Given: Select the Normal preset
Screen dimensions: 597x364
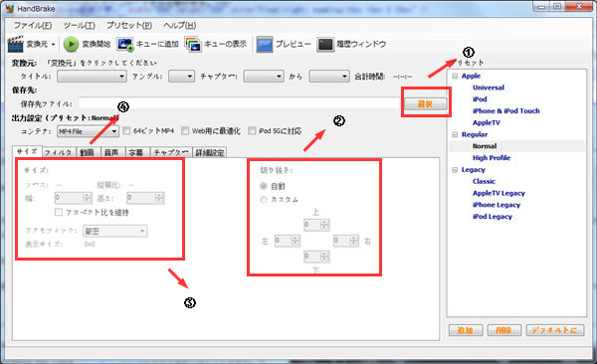Looking at the screenshot, I should coord(485,146).
